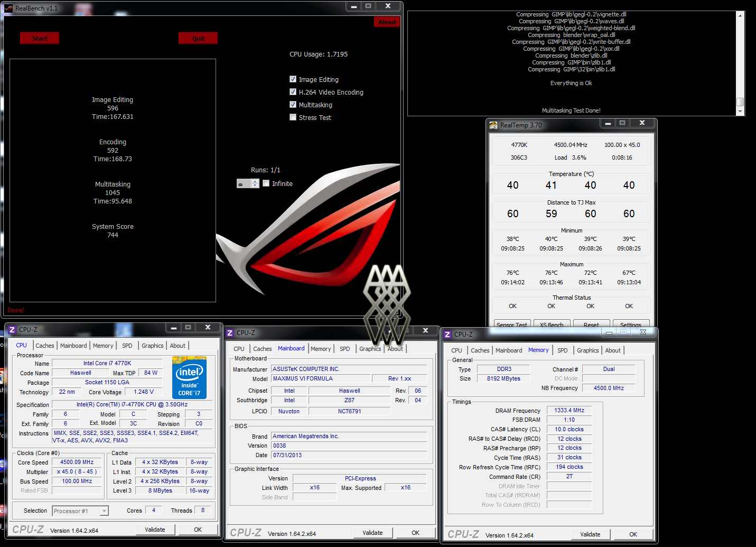Open the RealBench About button

[387, 22]
